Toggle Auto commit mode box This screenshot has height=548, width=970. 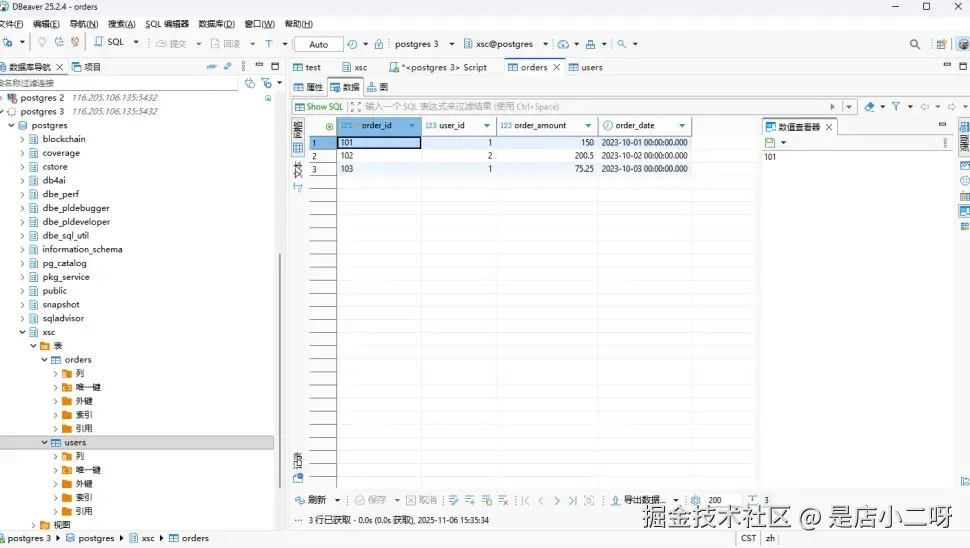coord(319,45)
